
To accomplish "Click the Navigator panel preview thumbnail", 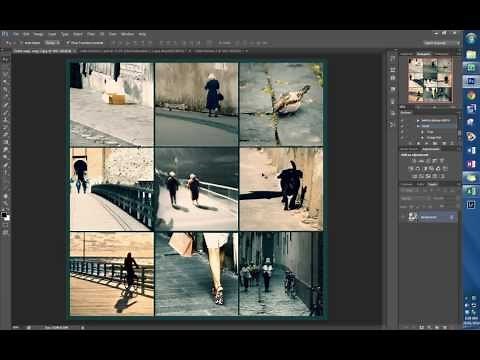I will coord(430,80).
